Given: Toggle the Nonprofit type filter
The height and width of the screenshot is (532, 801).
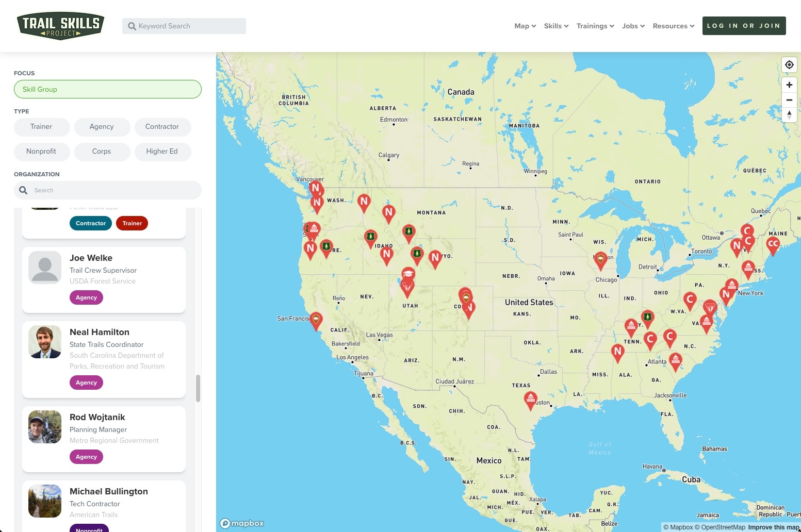Looking at the screenshot, I should pos(41,152).
